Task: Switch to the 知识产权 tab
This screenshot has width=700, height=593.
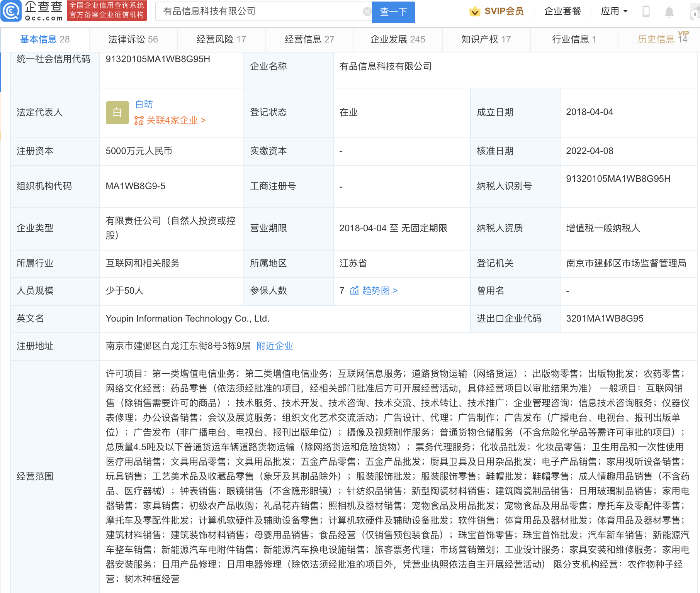Action: 486,39
